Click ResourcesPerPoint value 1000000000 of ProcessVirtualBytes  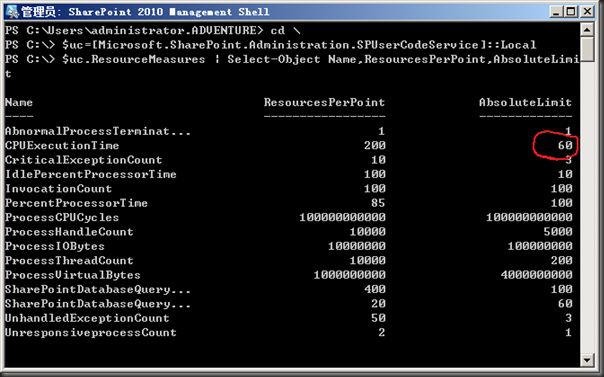pyautogui.click(x=350, y=275)
